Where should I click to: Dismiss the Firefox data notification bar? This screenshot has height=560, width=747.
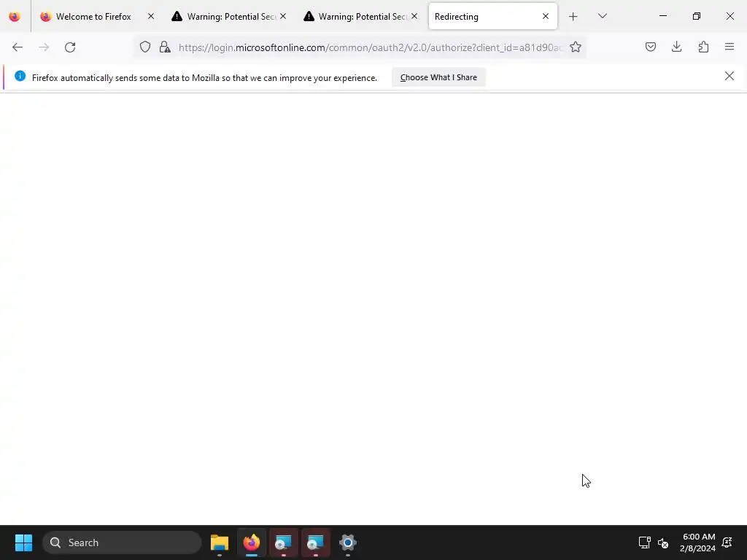pyautogui.click(x=729, y=76)
